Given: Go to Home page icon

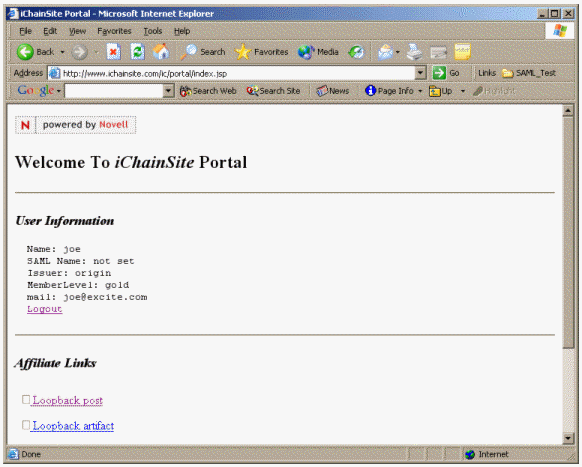Looking at the screenshot, I should [x=161, y=52].
